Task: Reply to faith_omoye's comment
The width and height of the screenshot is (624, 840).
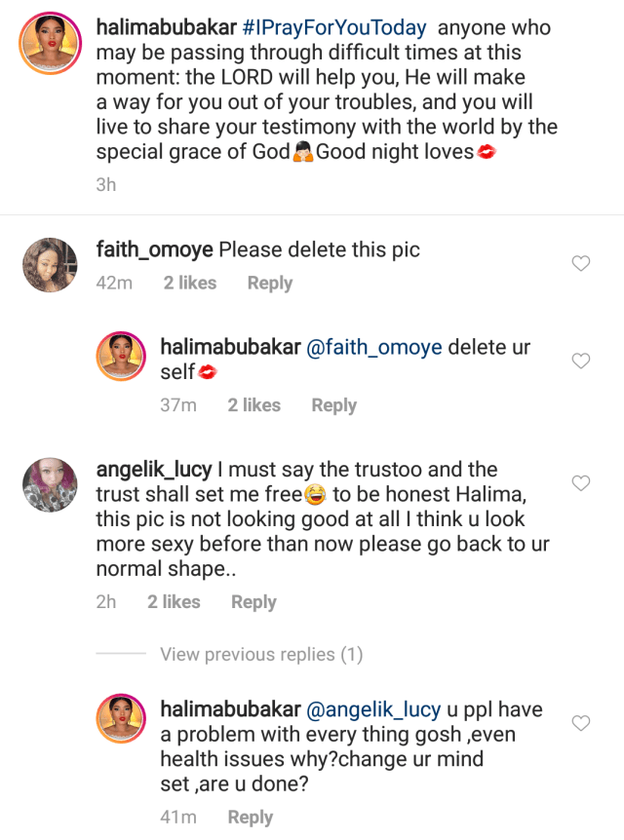Action: pos(270,283)
